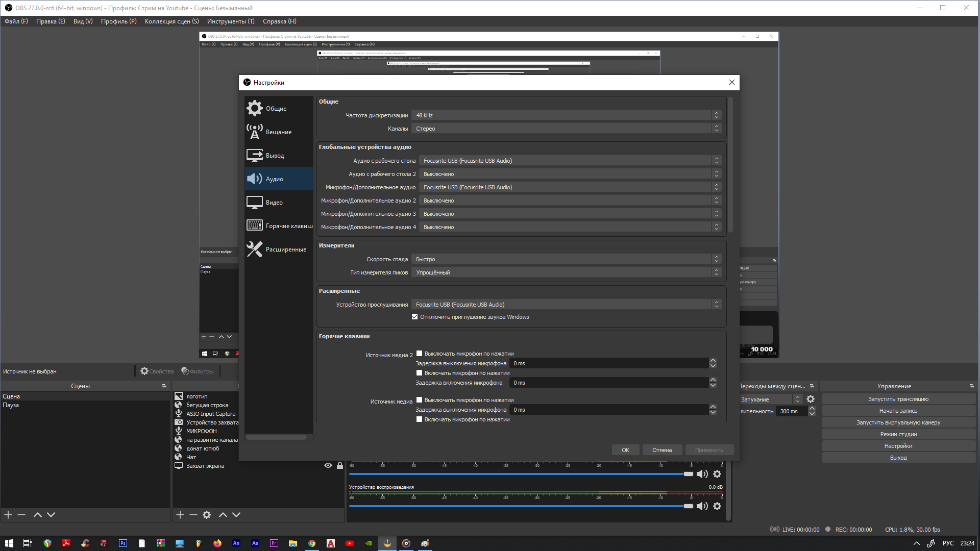Open the sample rate 48 kHz dropdown
Viewport: 980px width, 551px height.
(x=566, y=115)
